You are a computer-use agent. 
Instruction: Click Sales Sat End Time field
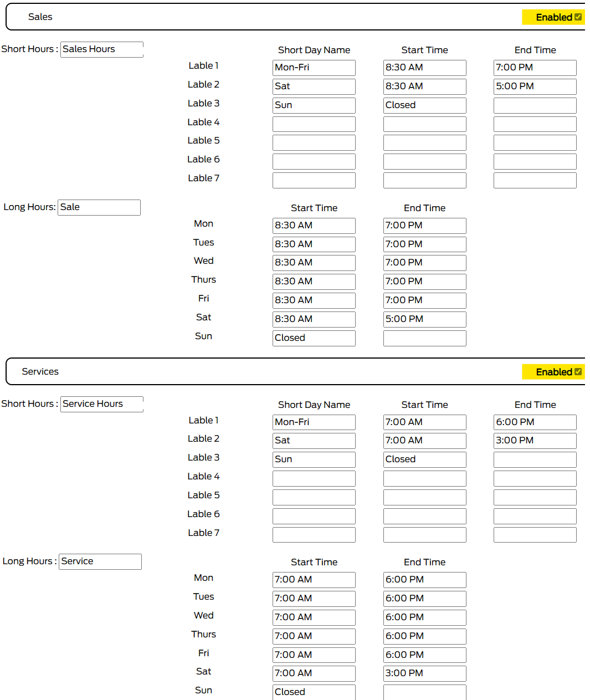425,319
